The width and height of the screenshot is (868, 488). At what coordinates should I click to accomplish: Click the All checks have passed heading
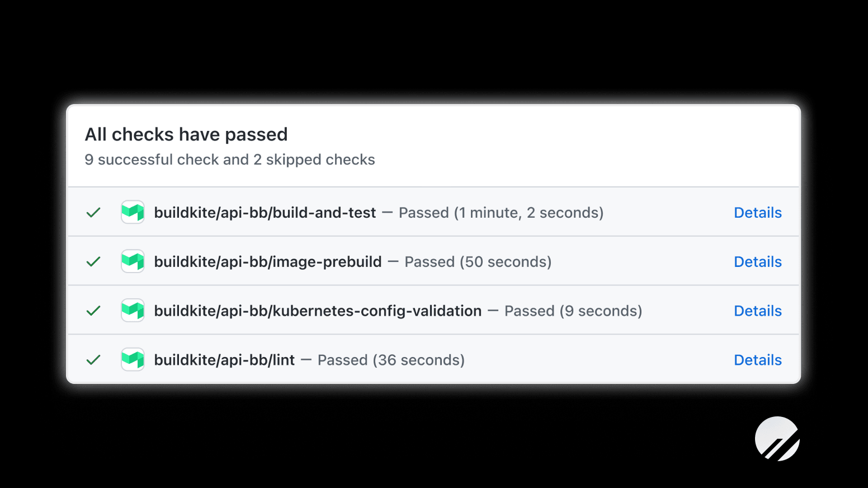point(186,134)
